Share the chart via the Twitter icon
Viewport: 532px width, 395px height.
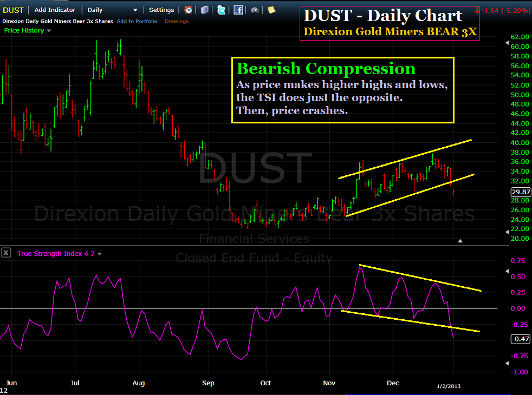222,10
